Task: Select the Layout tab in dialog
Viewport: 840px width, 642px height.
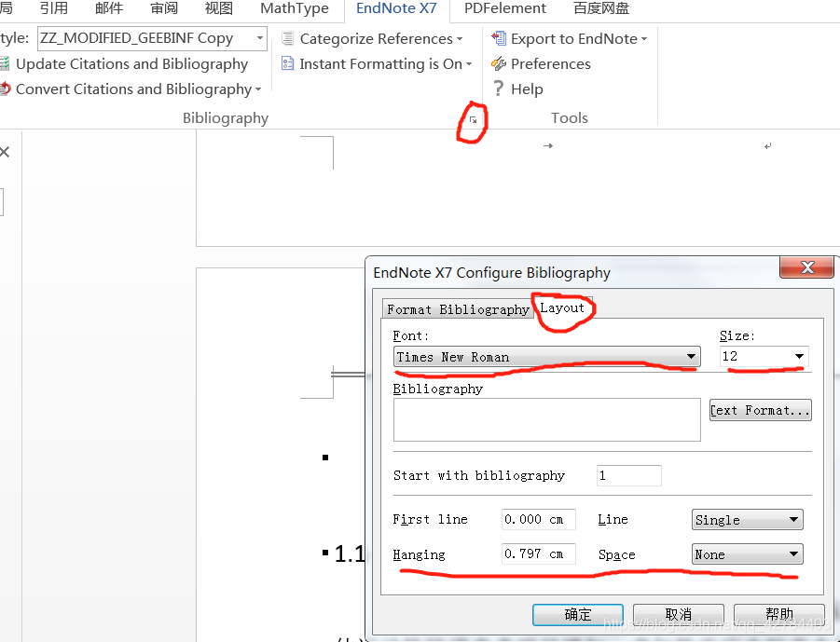Action: (x=562, y=307)
